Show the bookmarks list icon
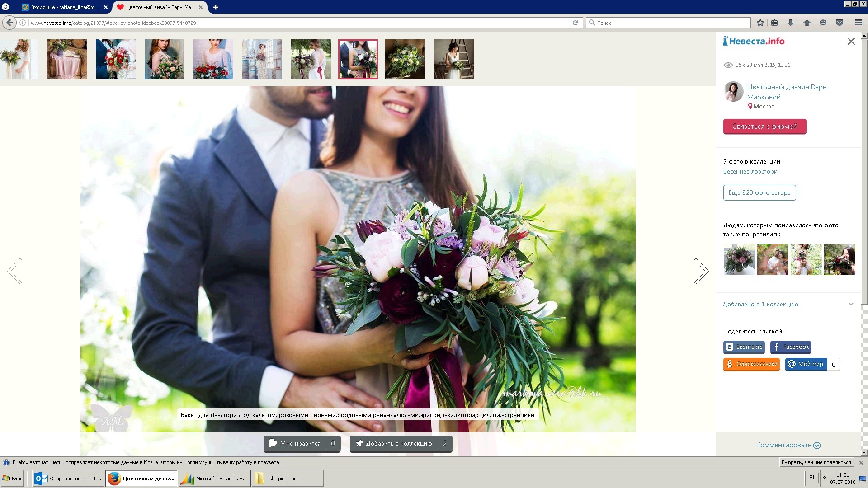868x488 pixels. click(x=774, y=23)
